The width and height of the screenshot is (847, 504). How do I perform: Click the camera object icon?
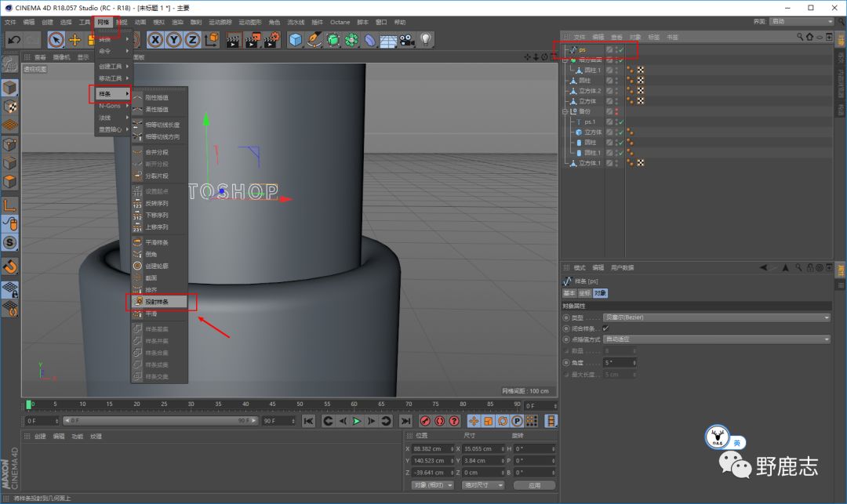tap(407, 39)
